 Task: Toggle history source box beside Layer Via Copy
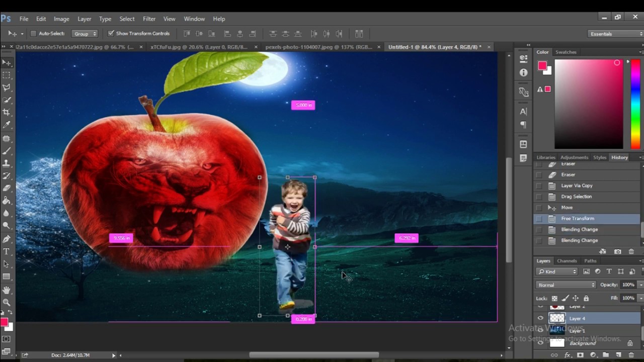point(539,186)
